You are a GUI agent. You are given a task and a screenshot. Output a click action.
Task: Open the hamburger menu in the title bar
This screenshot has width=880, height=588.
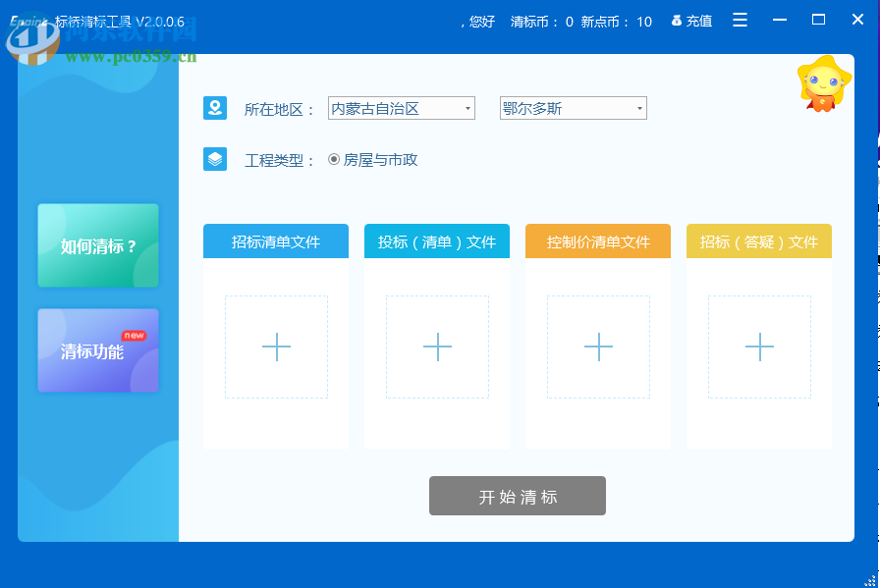click(x=740, y=20)
